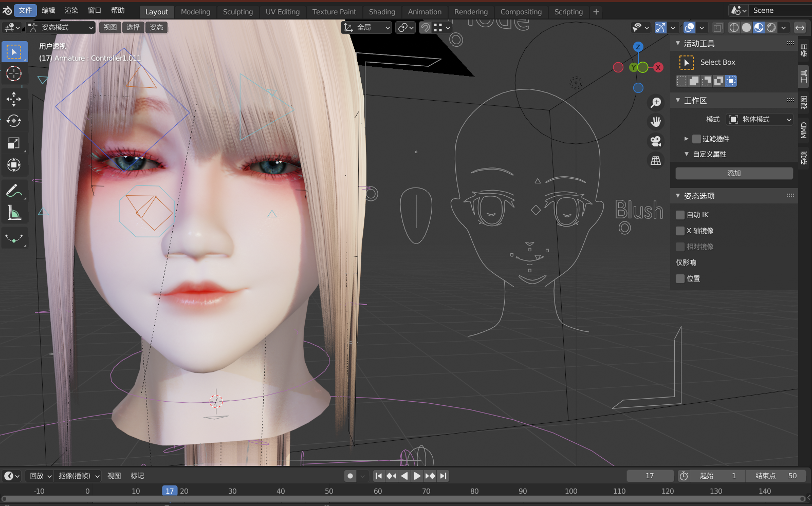Switch to the Animation workspace tab
The width and height of the screenshot is (812, 506).
point(425,11)
